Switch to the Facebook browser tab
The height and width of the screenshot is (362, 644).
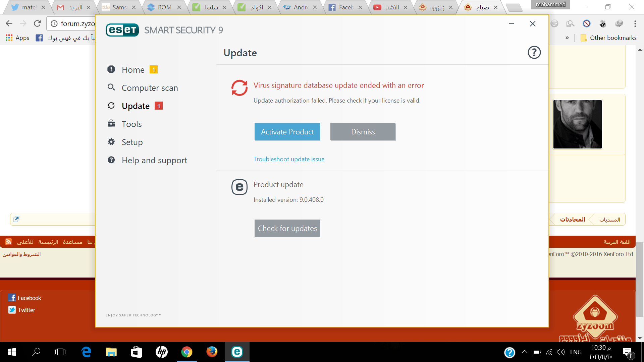click(x=345, y=7)
